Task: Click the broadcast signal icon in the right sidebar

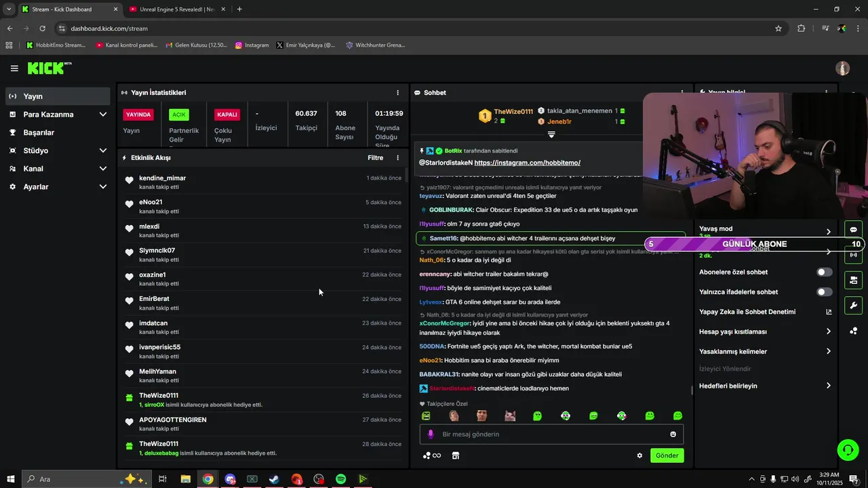Action: (x=853, y=256)
